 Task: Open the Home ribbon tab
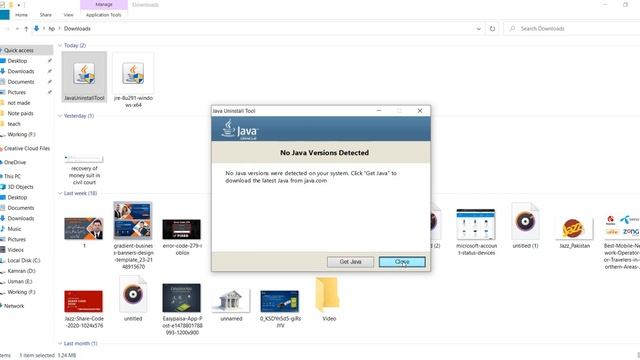pos(21,15)
